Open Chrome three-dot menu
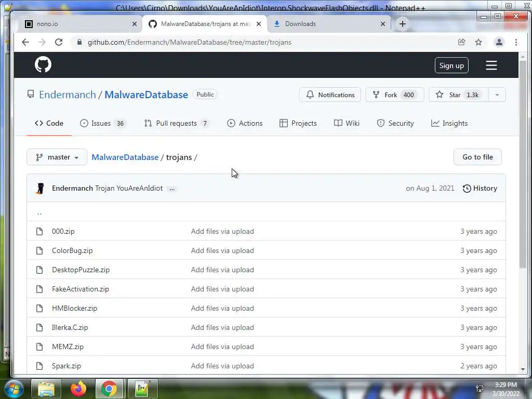The height and width of the screenshot is (399, 532). coord(516,42)
